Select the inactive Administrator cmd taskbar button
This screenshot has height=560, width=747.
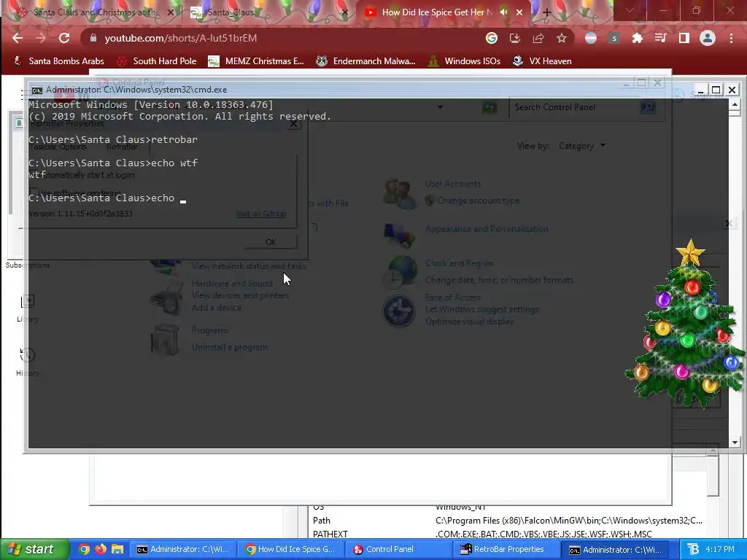pos(182,550)
